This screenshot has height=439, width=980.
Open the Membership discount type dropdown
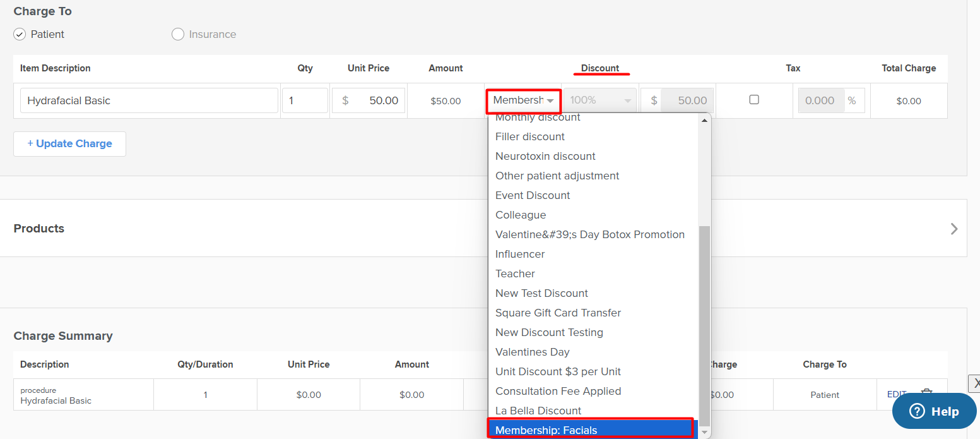(524, 100)
